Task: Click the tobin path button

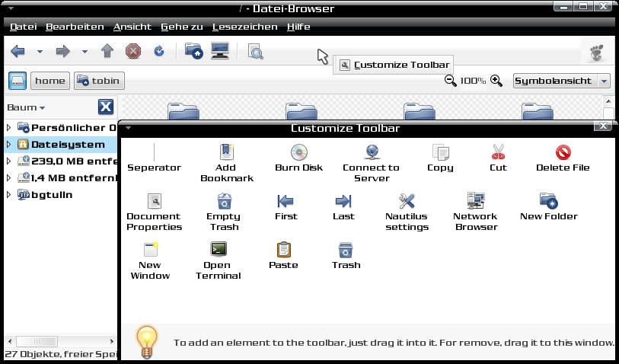Action: tap(99, 81)
